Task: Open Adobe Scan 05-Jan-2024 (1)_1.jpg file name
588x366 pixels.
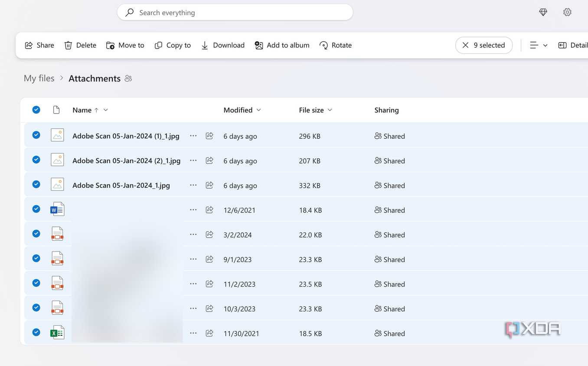Action: (x=126, y=136)
